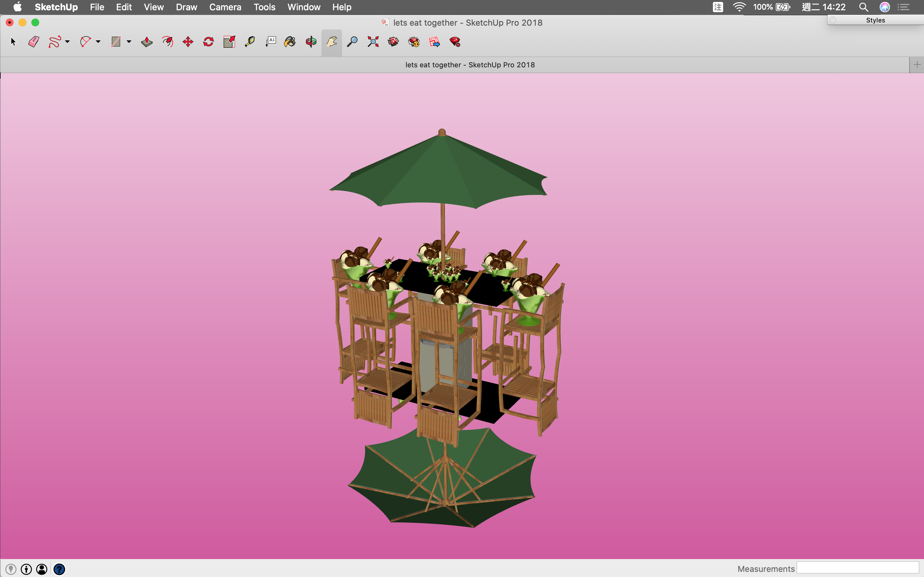Click the Measurements input box
The image size is (924, 577).
click(x=857, y=567)
